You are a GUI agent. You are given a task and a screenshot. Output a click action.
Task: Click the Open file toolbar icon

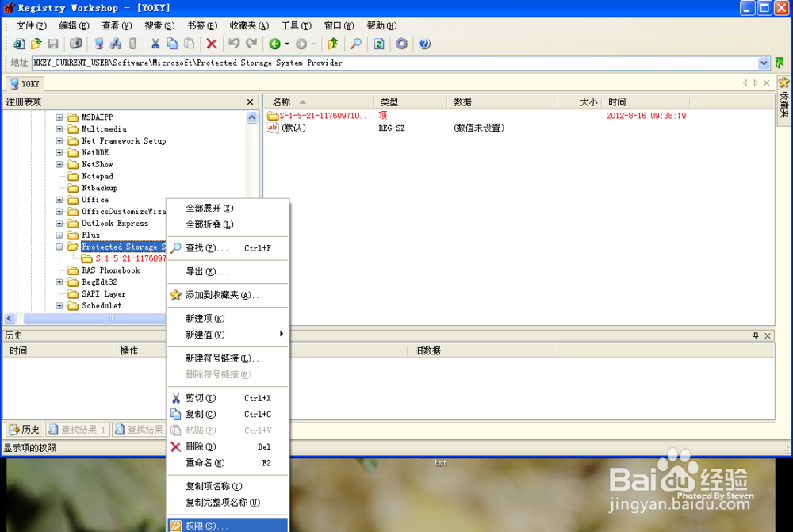[x=36, y=44]
